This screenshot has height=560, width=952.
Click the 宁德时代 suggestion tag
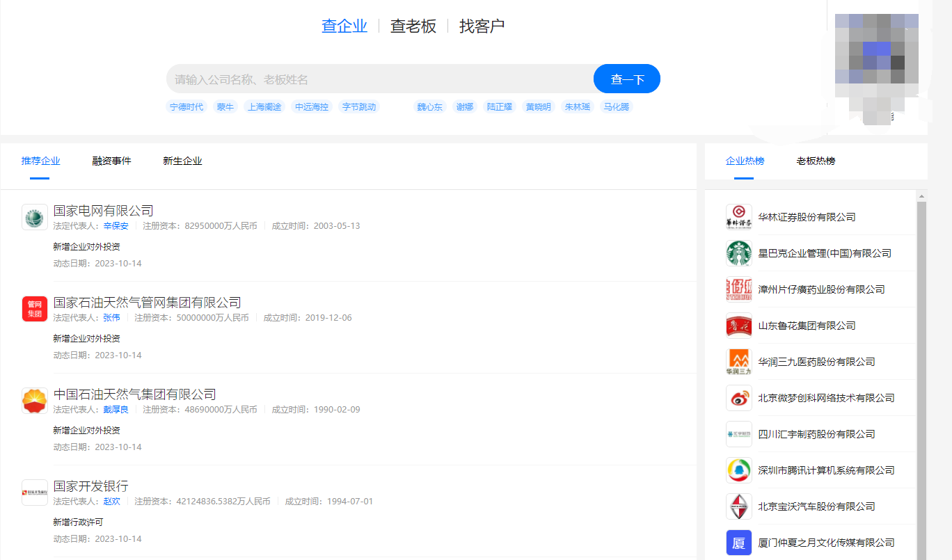187,107
